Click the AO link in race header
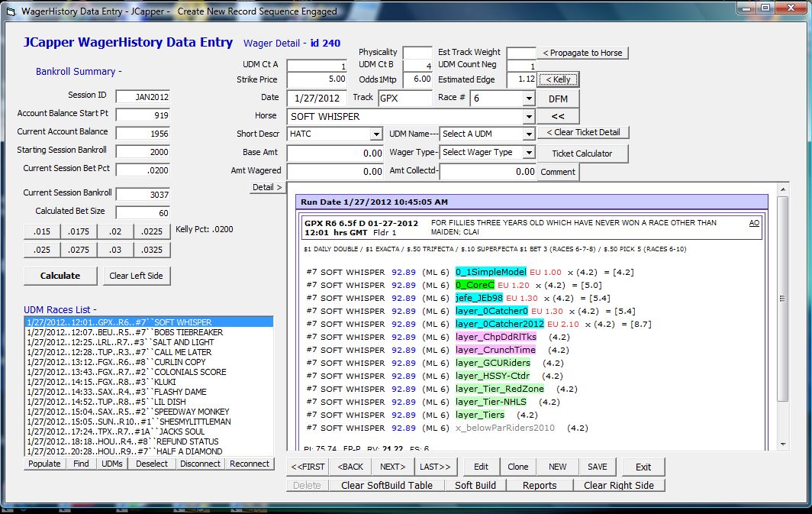The height and width of the screenshot is (514, 812). tap(754, 223)
